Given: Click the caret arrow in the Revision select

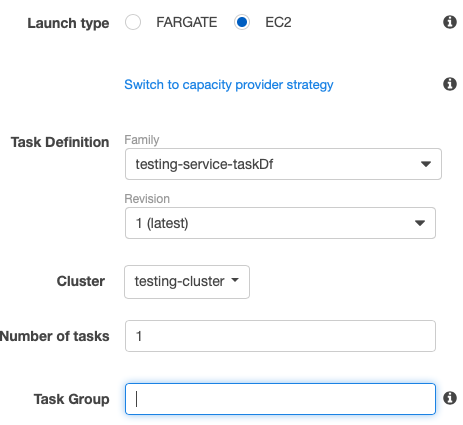Looking at the screenshot, I should click(420, 223).
